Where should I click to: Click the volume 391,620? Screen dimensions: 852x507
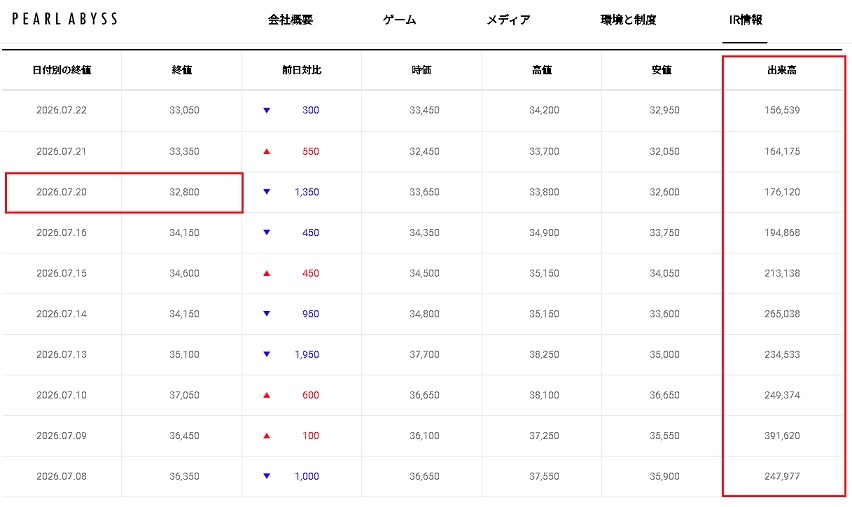click(x=782, y=436)
